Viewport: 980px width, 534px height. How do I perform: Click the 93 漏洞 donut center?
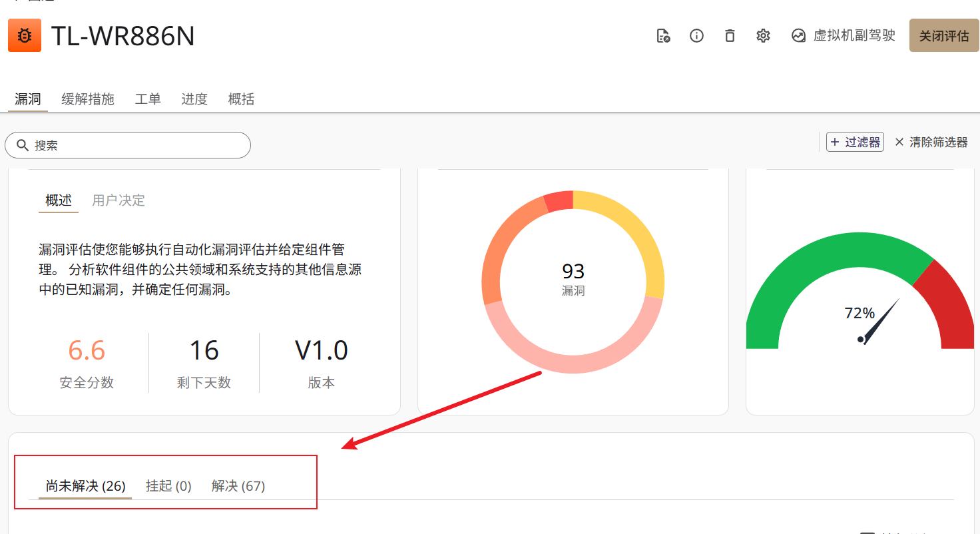[x=573, y=279]
